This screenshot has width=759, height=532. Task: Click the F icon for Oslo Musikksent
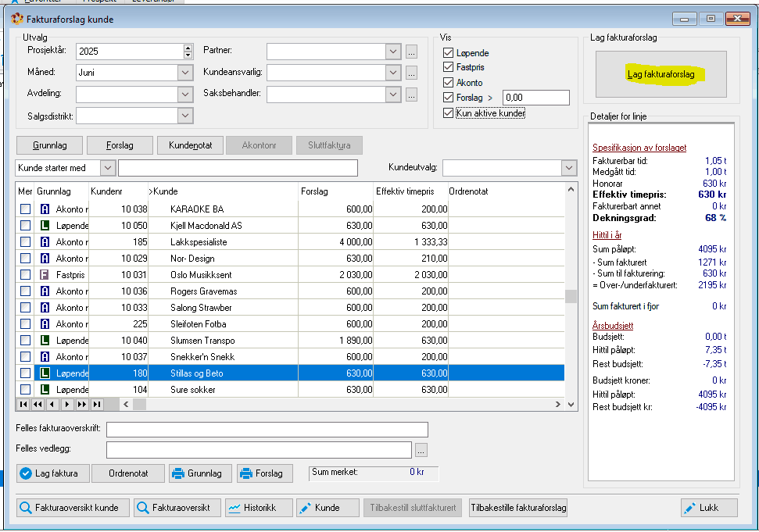(45, 275)
